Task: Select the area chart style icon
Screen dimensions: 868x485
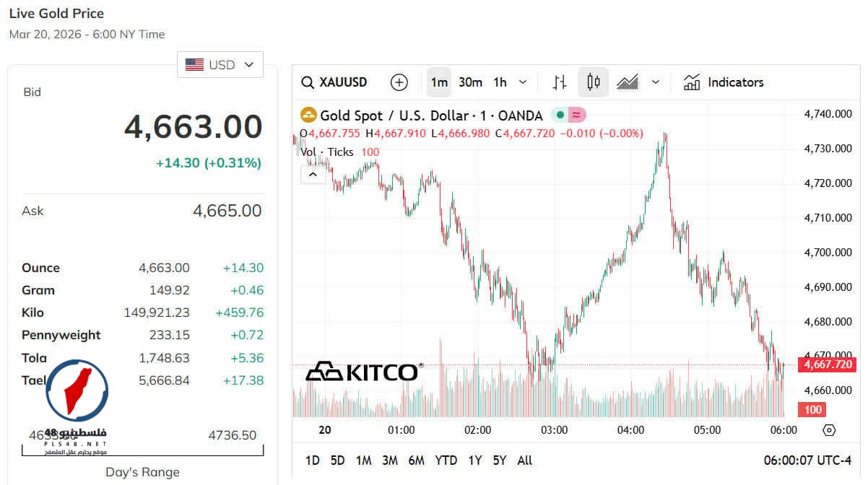Action: pyautogui.click(x=627, y=82)
